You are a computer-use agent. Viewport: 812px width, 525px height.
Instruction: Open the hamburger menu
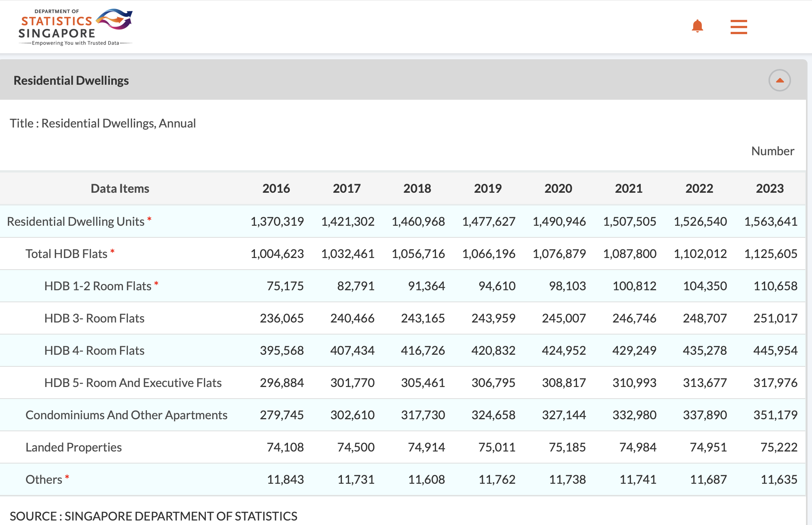[x=739, y=27]
